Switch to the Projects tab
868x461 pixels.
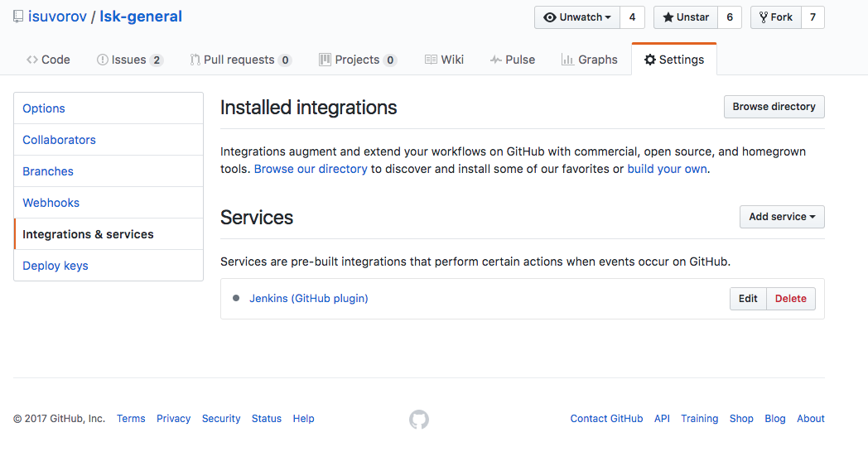click(358, 60)
